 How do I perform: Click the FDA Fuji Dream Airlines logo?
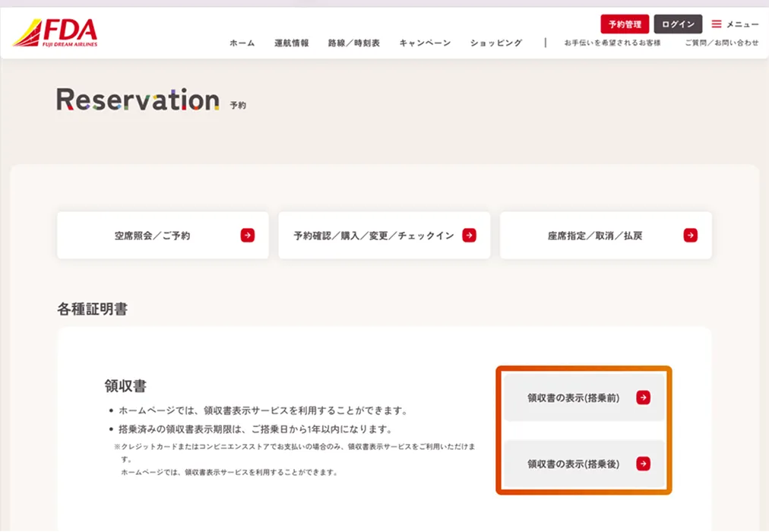point(55,33)
